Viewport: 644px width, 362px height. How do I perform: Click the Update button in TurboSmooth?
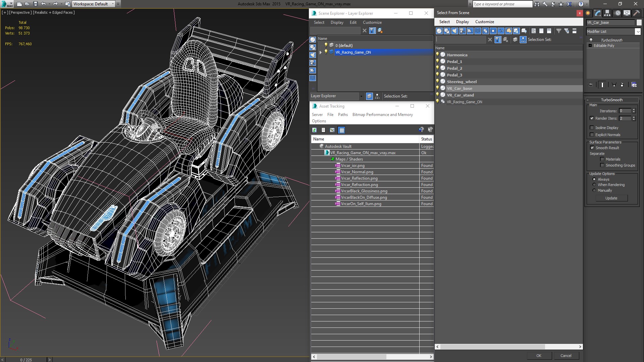tap(611, 198)
